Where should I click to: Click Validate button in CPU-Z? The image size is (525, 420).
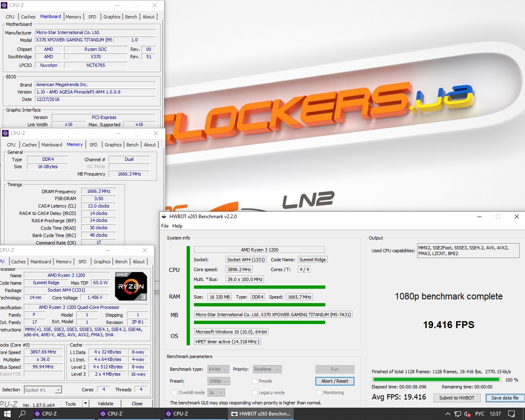[x=105, y=404]
